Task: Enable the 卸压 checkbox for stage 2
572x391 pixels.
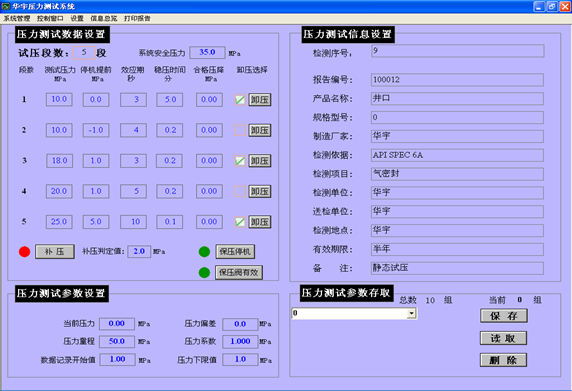Action: tap(240, 130)
